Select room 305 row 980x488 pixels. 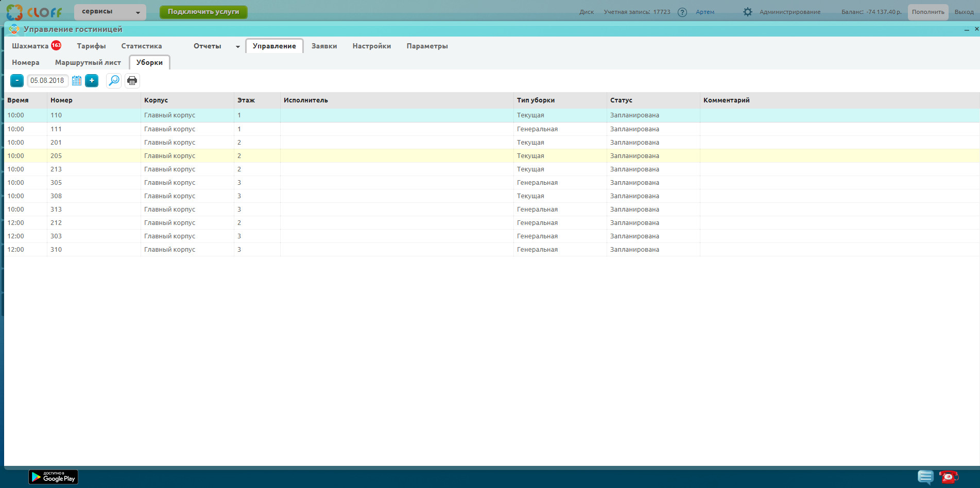click(492, 183)
